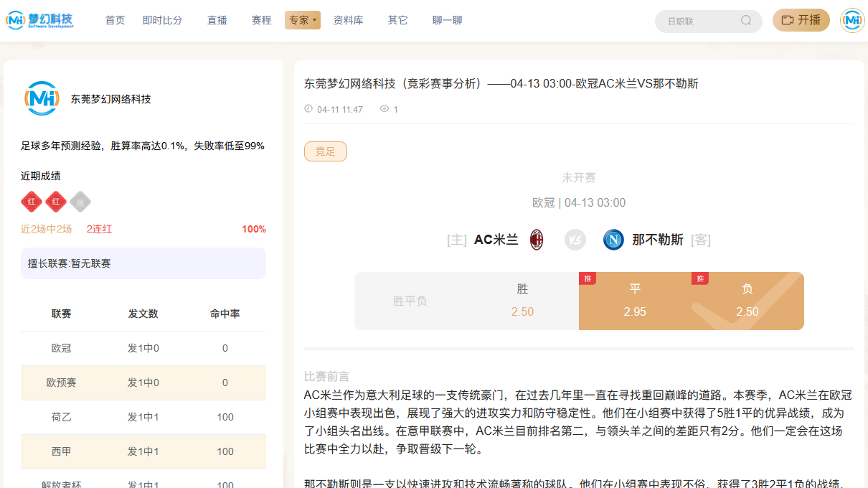The image size is (868, 488).
Task: Click 发1中1 in the 荷乙 row
Action: [143, 417]
